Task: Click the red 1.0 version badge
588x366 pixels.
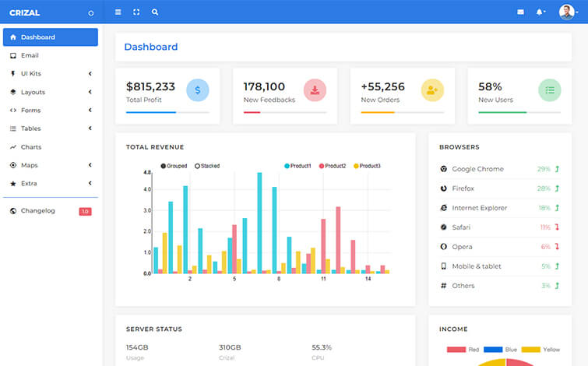Action: pos(85,212)
